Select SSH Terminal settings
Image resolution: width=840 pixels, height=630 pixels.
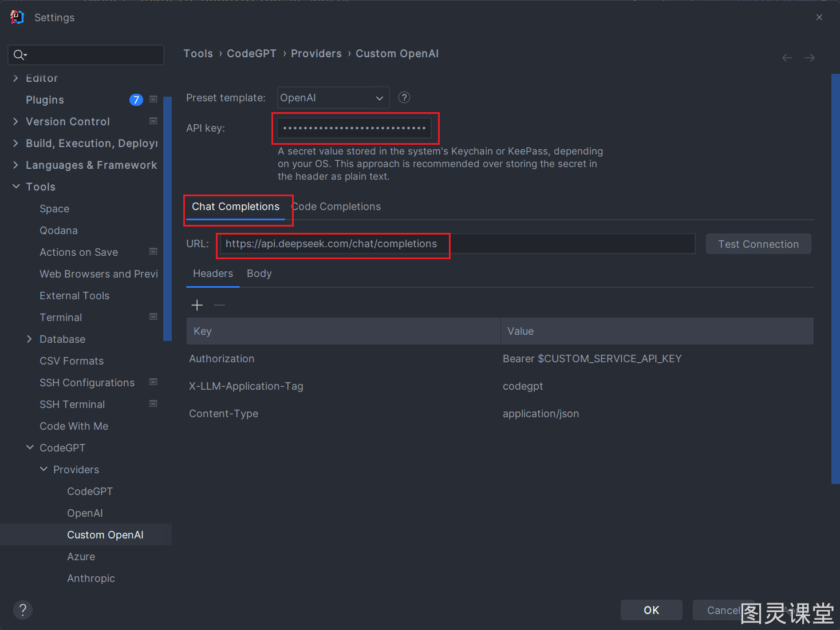72,405
